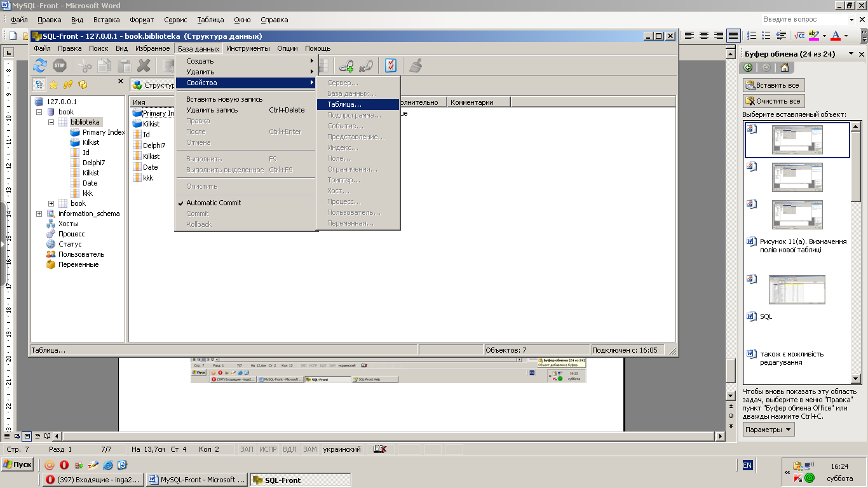Toggle Word's justify alignment button

coord(733,36)
